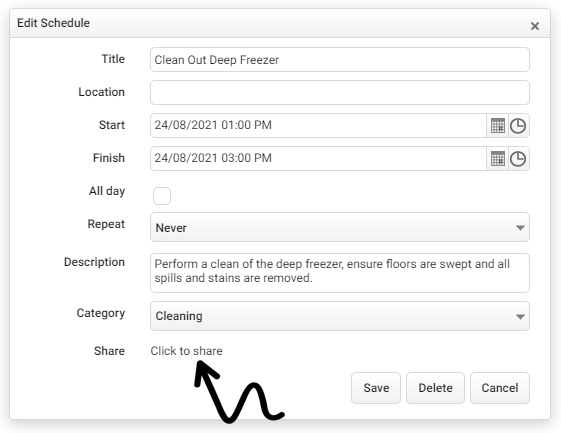
Task: Open the Repeat combo box showing Never
Action: tap(340, 227)
